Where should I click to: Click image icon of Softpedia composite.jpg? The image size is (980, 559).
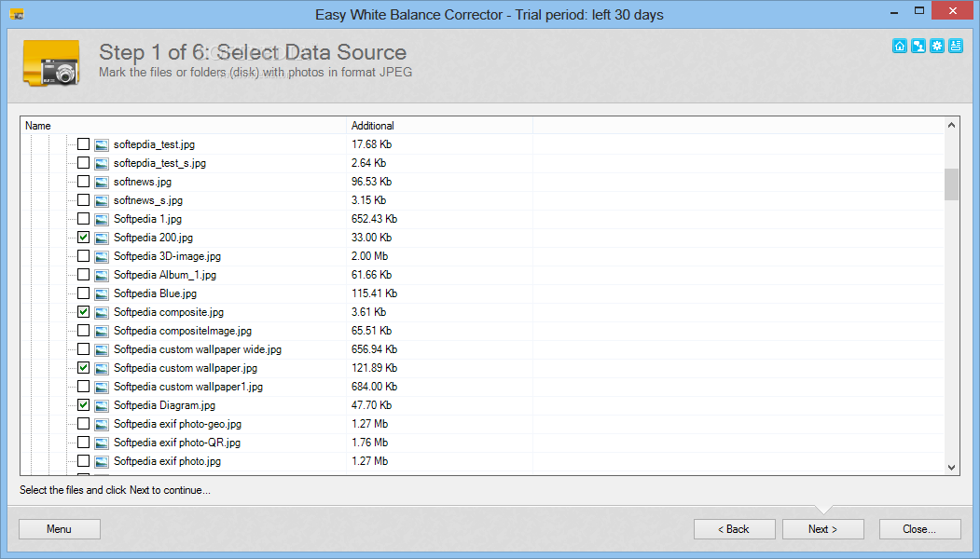(102, 313)
